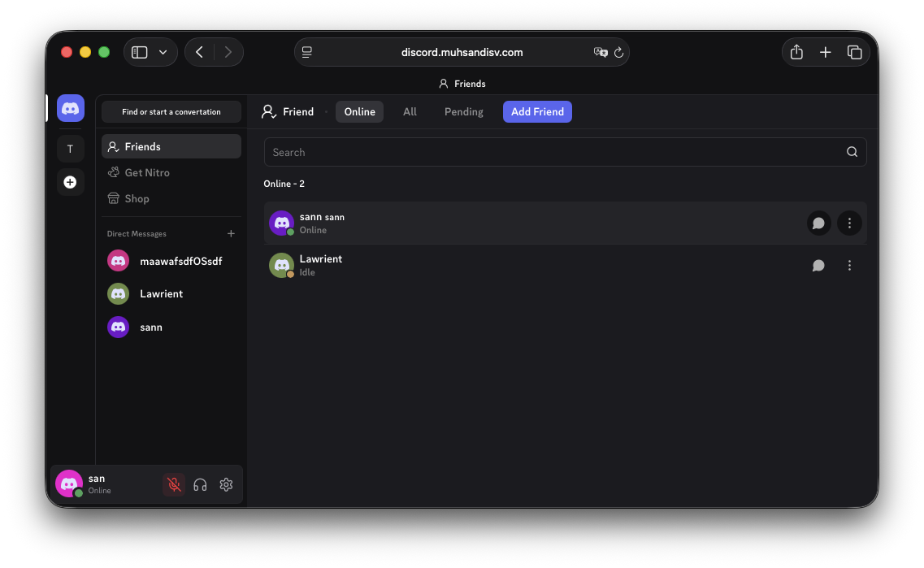Click the Add Friend button
924x568 pixels.
(537, 111)
